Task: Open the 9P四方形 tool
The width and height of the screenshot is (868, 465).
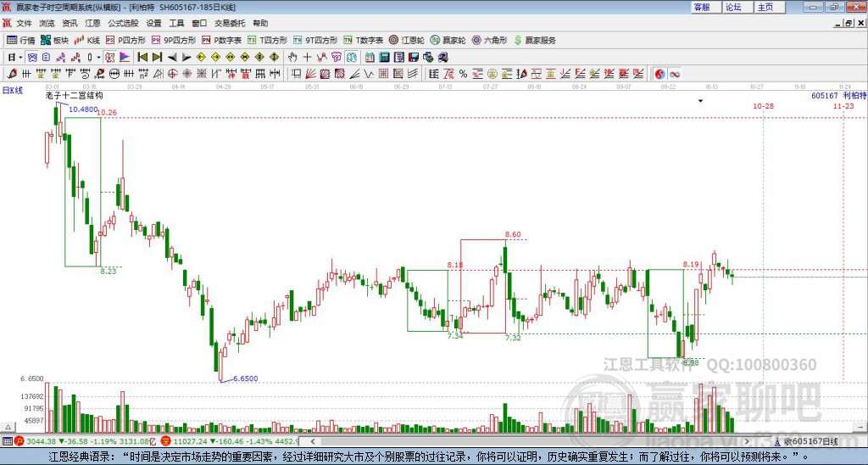Action: coord(174,40)
